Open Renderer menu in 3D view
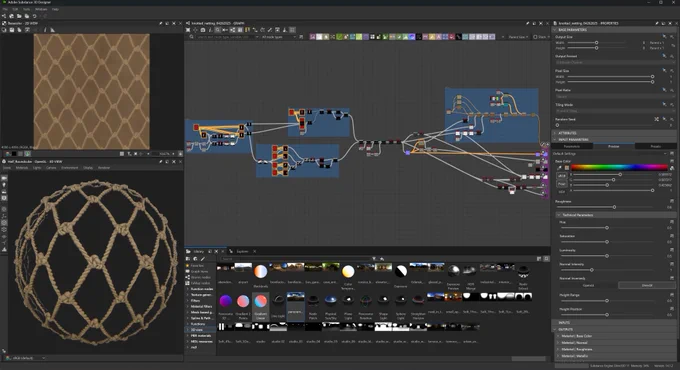 click(x=104, y=168)
